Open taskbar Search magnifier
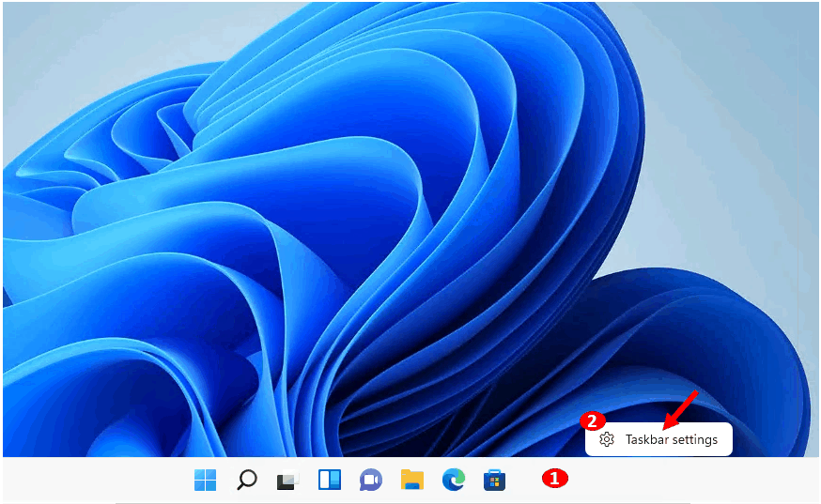 coord(247,480)
